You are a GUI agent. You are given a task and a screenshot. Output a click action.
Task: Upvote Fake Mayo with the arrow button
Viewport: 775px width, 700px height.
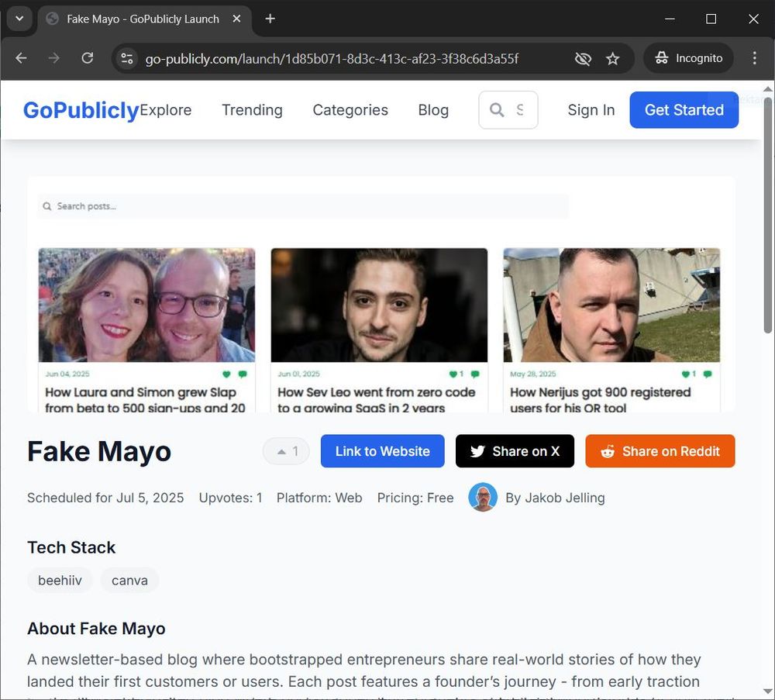click(x=286, y=451)
